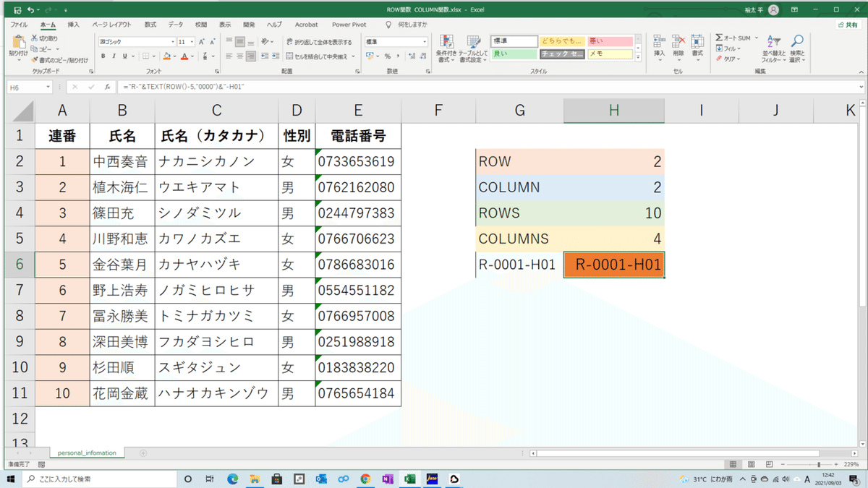This screenshot has width=868, height=488.
Task: Toggle Italic formatting
Action: (x=114, y=56)
